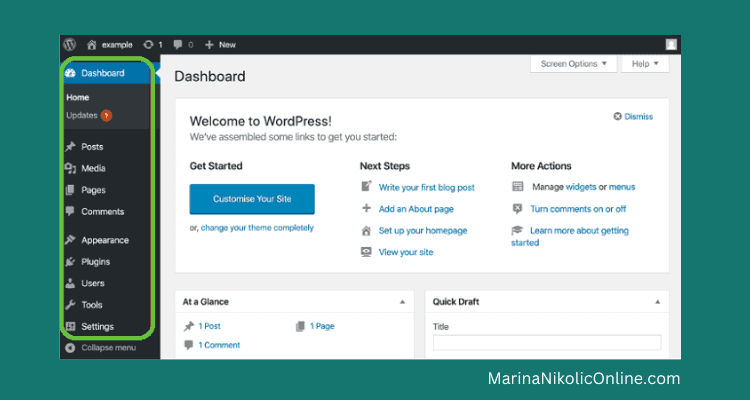
Task: Click the Appearance brush icon in sidebar
Action: pos(70,240)
